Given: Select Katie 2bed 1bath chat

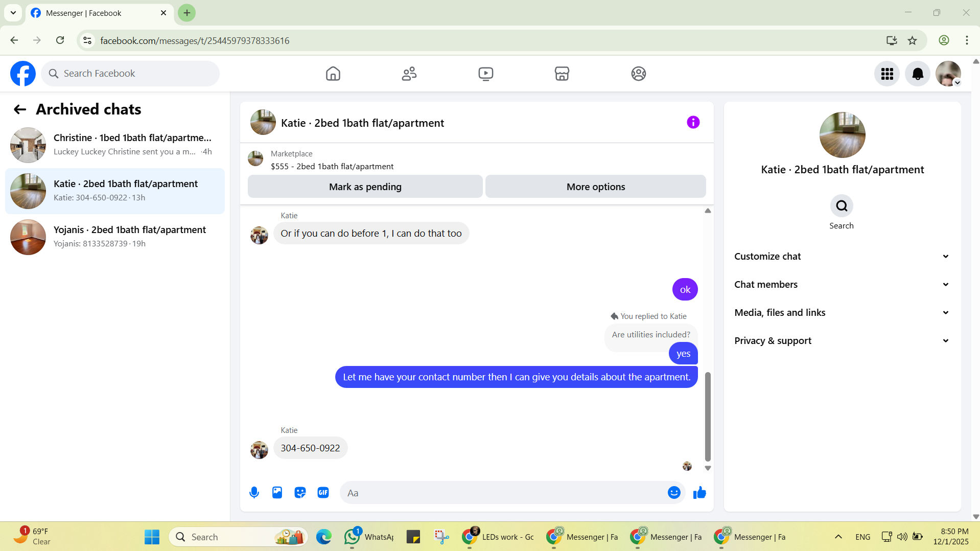Looking at the screenshot, I should point(115,191).
